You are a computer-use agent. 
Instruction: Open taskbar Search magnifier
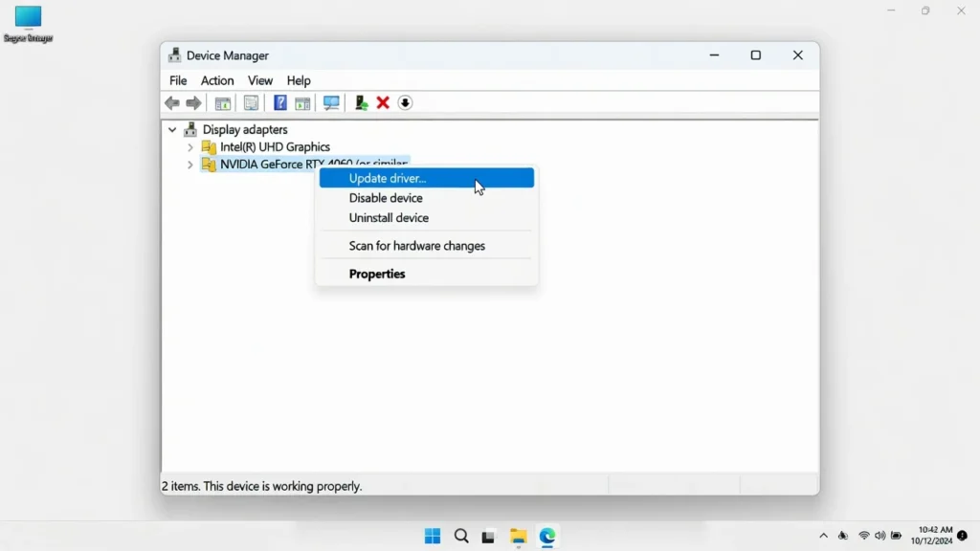click(461, 536)
